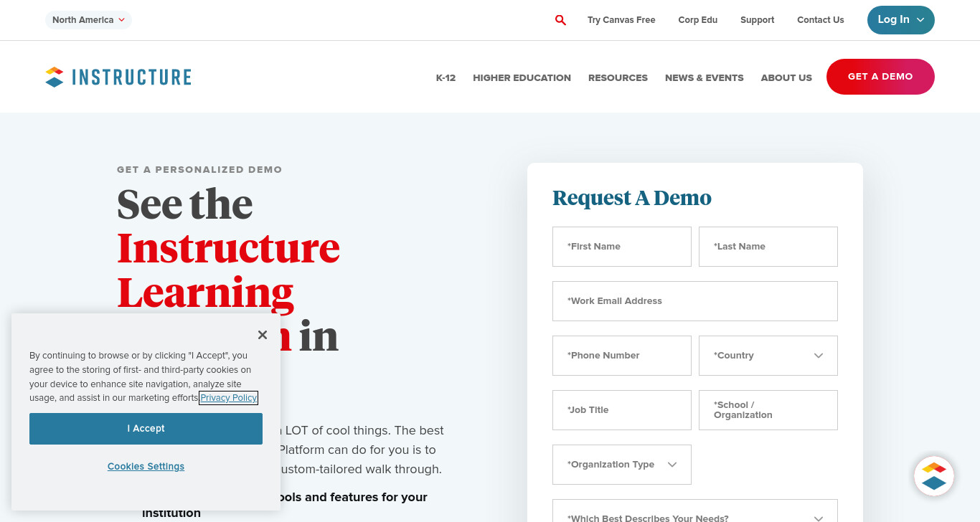Open Which Best Describes Your Needs dropdown
The height and width of the screenshot is (522, 980).
(695, 512)
